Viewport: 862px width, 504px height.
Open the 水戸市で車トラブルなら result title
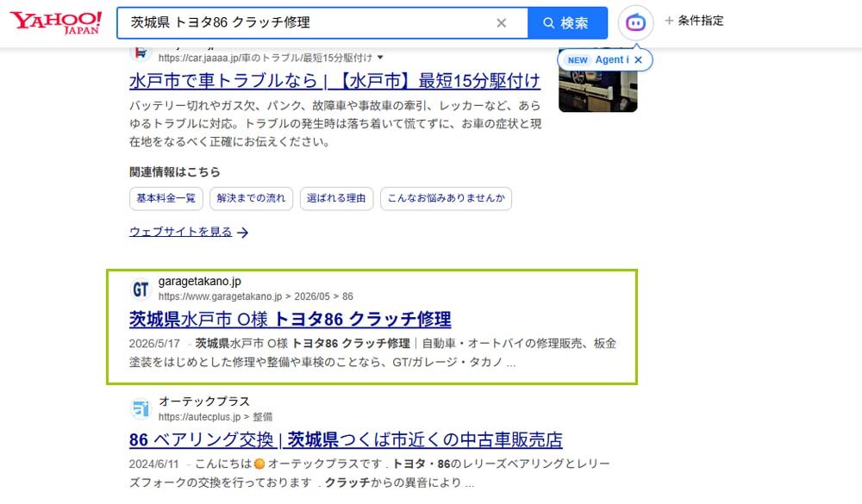[x=334, y=81]
